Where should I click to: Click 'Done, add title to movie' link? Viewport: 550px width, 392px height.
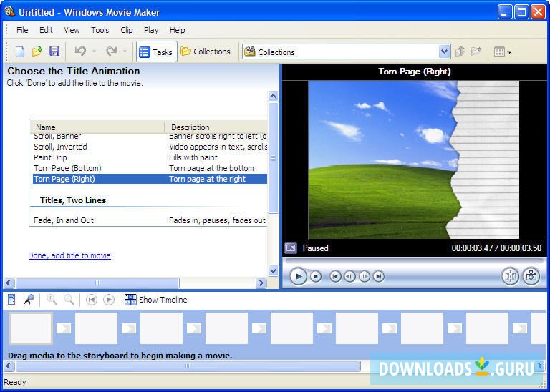[69, 255]
